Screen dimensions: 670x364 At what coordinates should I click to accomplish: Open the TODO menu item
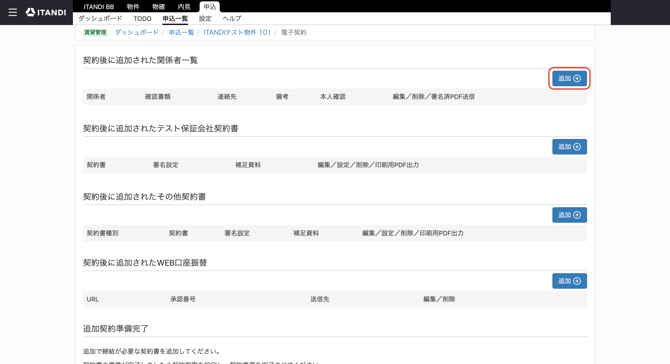[x=142, y=18]
